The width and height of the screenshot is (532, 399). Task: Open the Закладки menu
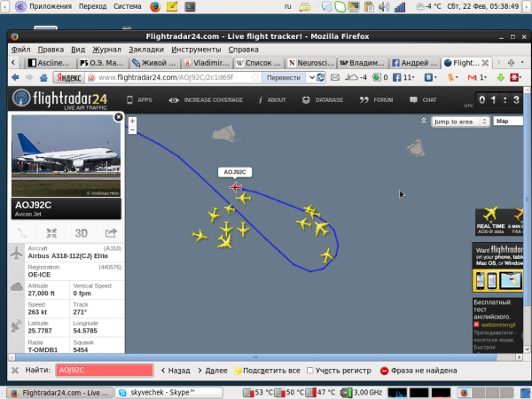146,50
